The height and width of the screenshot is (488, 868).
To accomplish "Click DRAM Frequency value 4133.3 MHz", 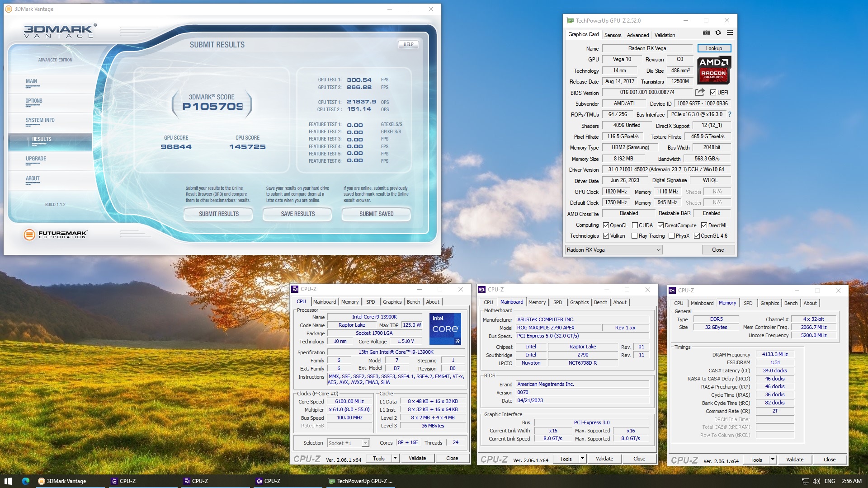I will (775, 354).
